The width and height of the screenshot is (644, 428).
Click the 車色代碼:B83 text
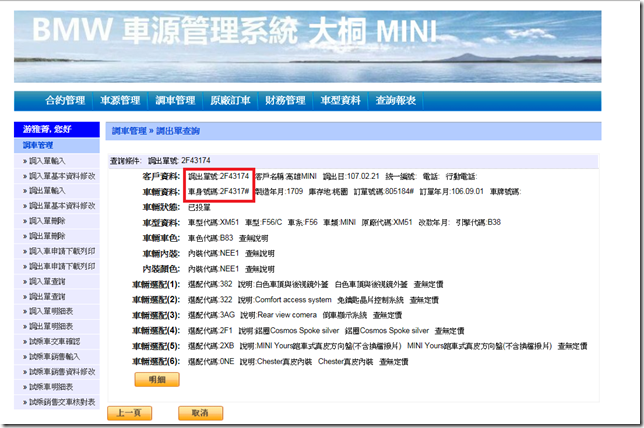pos(210,238)
